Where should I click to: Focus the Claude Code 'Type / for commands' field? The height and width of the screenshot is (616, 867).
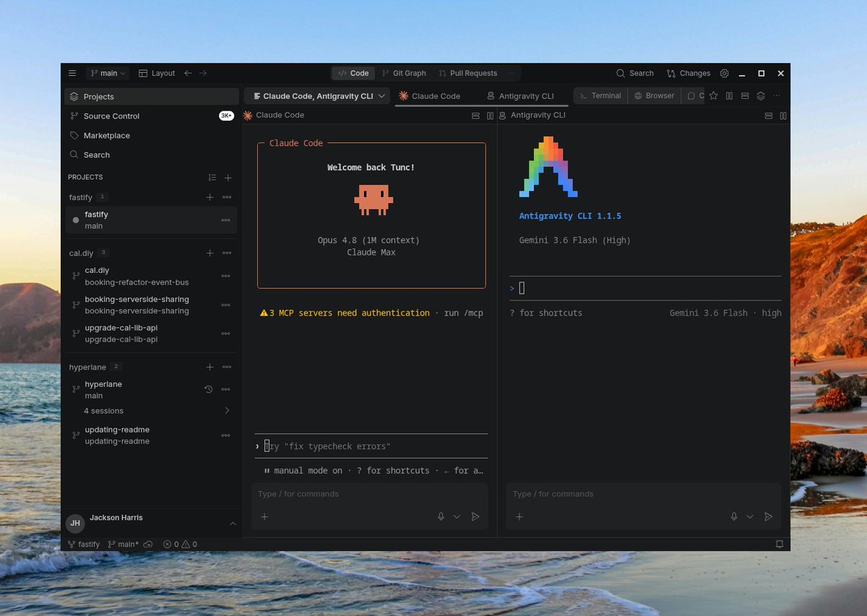coord(370,494)
